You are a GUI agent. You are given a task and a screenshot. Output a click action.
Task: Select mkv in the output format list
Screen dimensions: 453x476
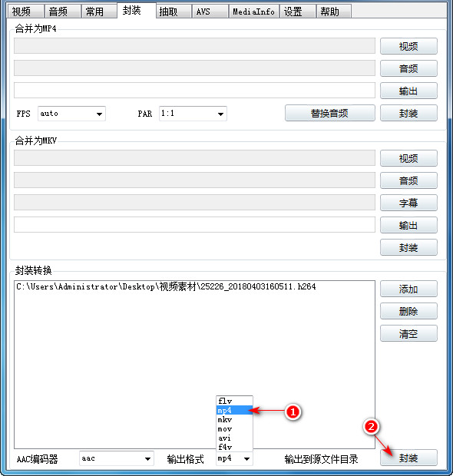(234, 419)
